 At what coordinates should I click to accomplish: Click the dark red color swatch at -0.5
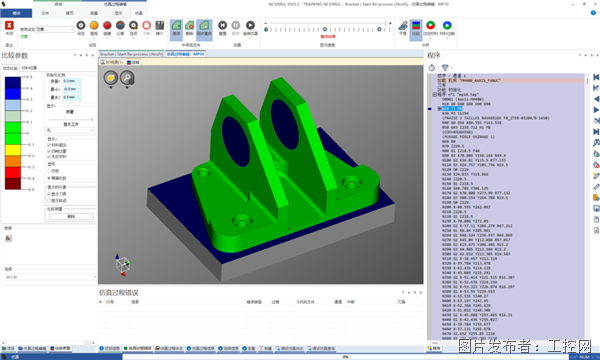click(13, 184)
